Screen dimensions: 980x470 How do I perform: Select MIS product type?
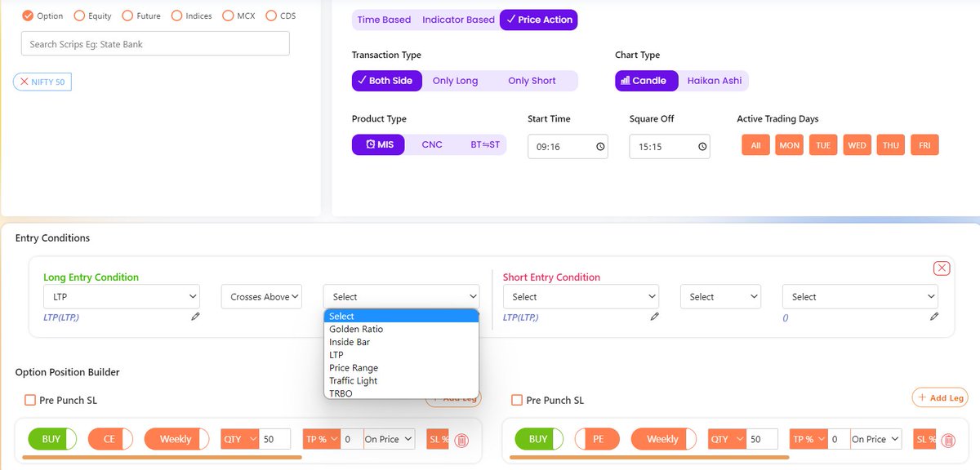coord(378,144)
